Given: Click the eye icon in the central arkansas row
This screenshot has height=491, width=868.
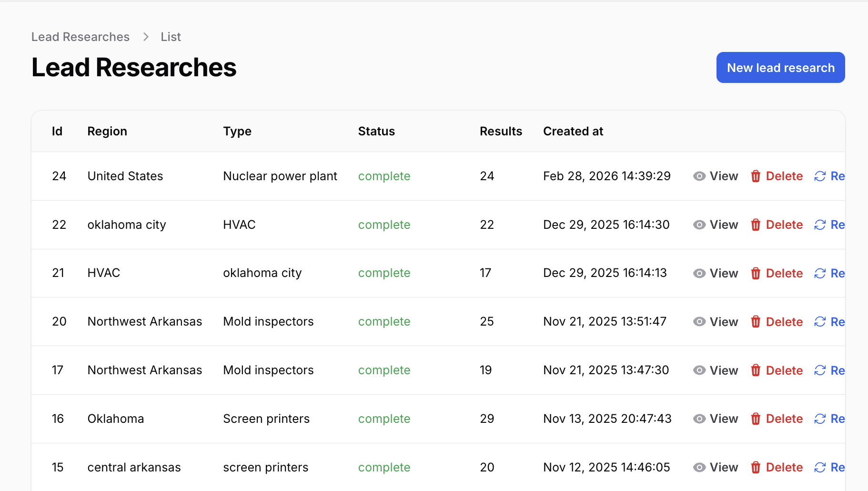Looking at the screenshot, I should (699, 468).
